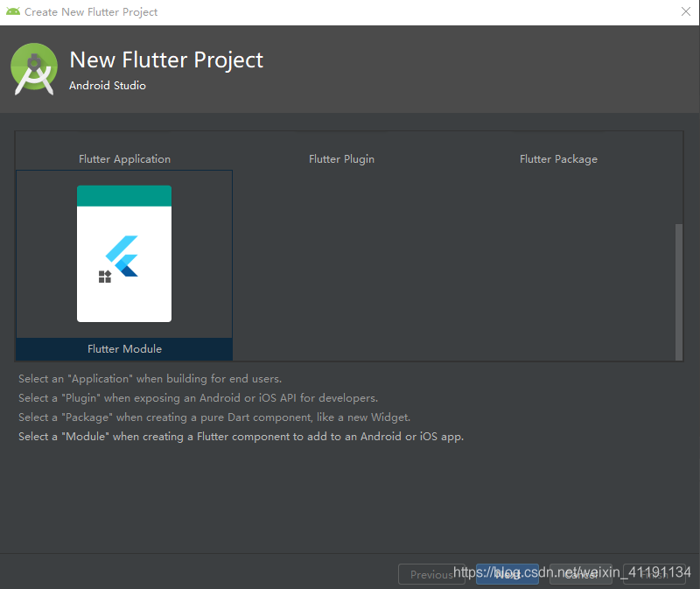Click the Flutter Module label
This screenshot has height=589, width=700.
coord(124,348)
